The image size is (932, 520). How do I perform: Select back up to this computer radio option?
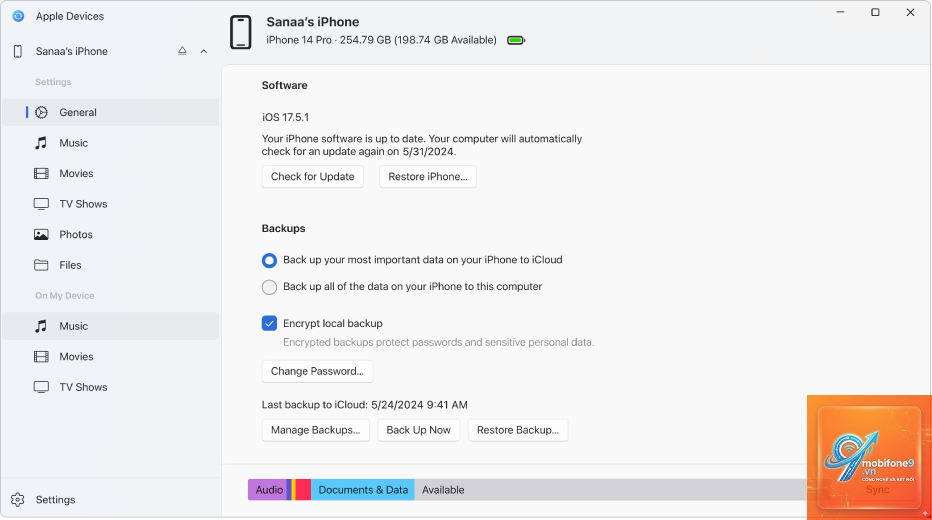pyautogui.click(x=269, y=287)
